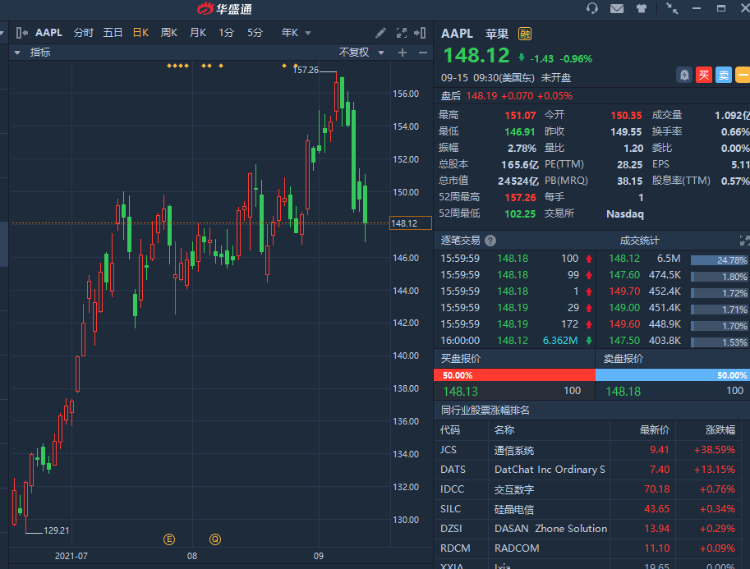Click the 24.78% volume distribution bar
Image resolution: width=750 pixels, height=569 pixels.
point(719,260)
